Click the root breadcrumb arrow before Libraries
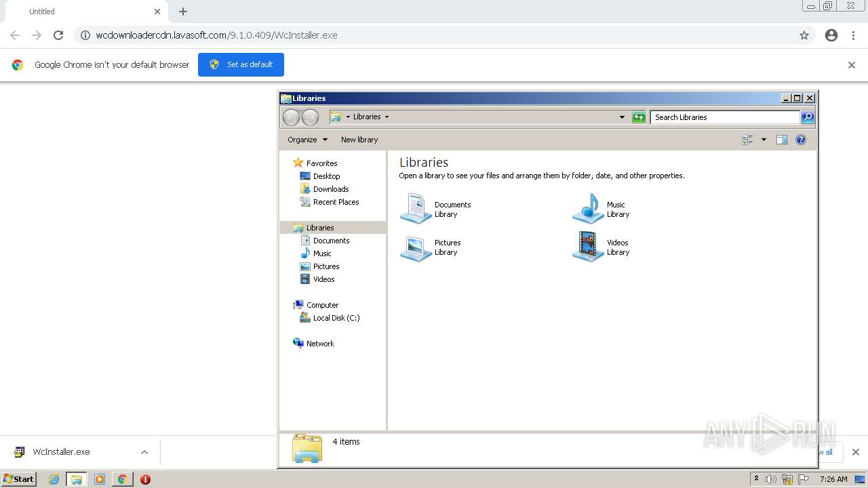This screenshot has width=868, height=488. 348,117
